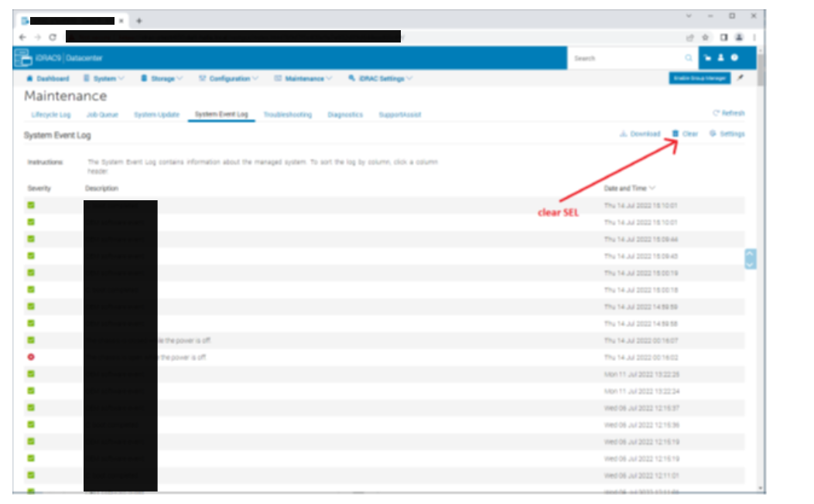Go back using the browser back arrow
The height and width of the screenshot is (504, 814).
pyautogui.click(x=22, y=37)
